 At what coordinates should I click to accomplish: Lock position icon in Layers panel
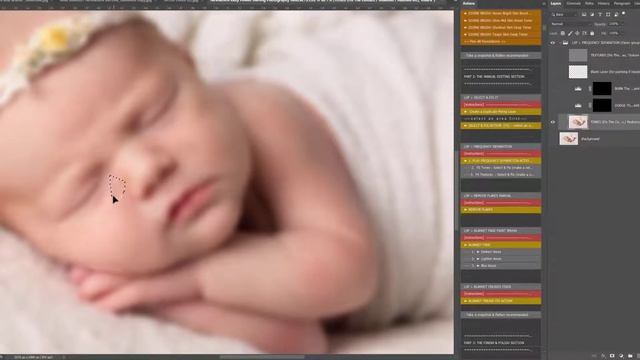(578, 33)
